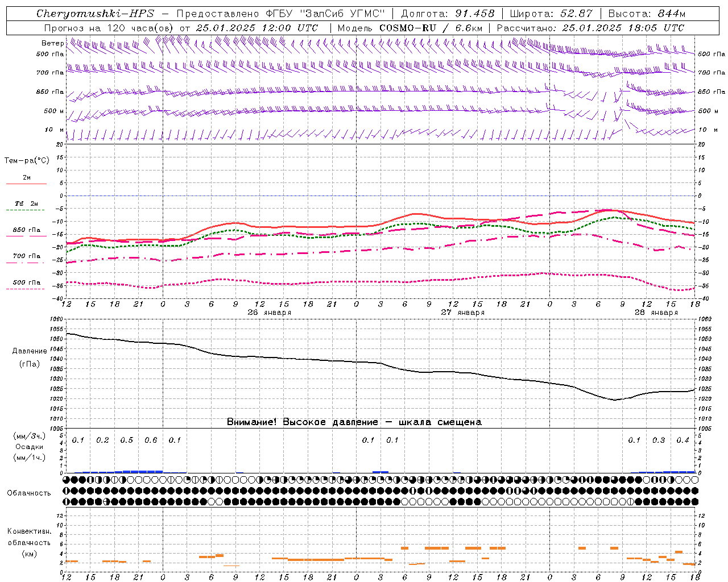Click the (мм/1ч.) precipitation unit label
Viewport: 728px width, 582px height.
[30, 458]
